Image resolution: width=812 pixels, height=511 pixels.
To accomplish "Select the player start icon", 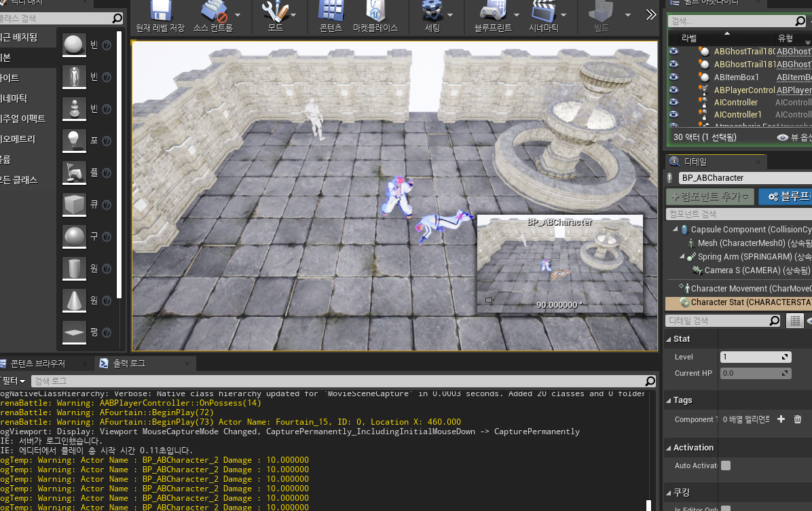I will tap(74, 173).
